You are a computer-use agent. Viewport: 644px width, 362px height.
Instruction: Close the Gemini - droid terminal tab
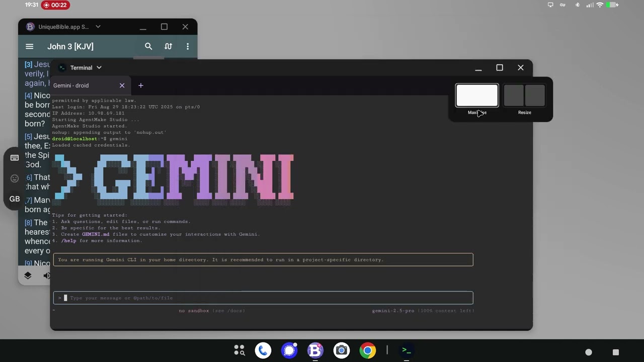[x=122, y=85]
